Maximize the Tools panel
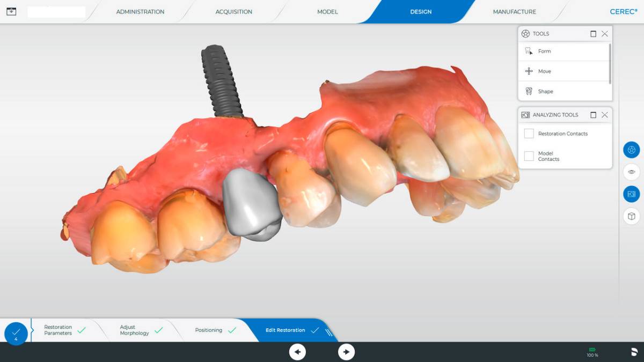The height and width of the screenshot is (362, 644). tap(593, 34)
